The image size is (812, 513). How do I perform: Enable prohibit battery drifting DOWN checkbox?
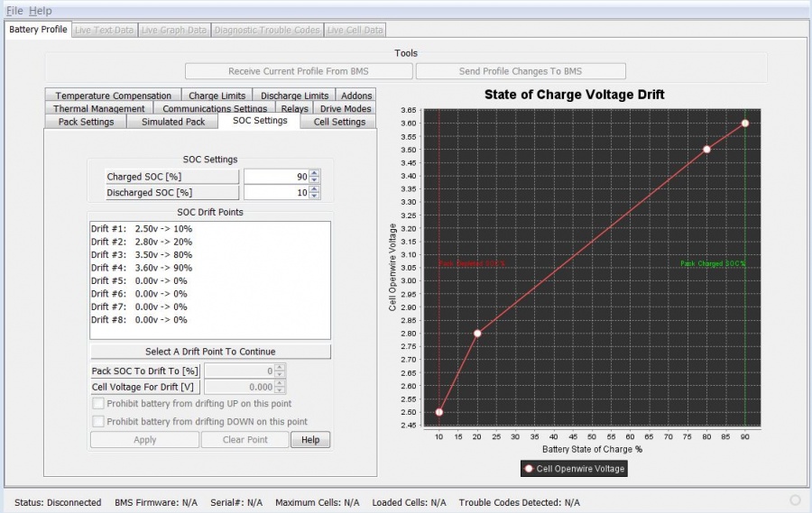click(x=98, y=421)
